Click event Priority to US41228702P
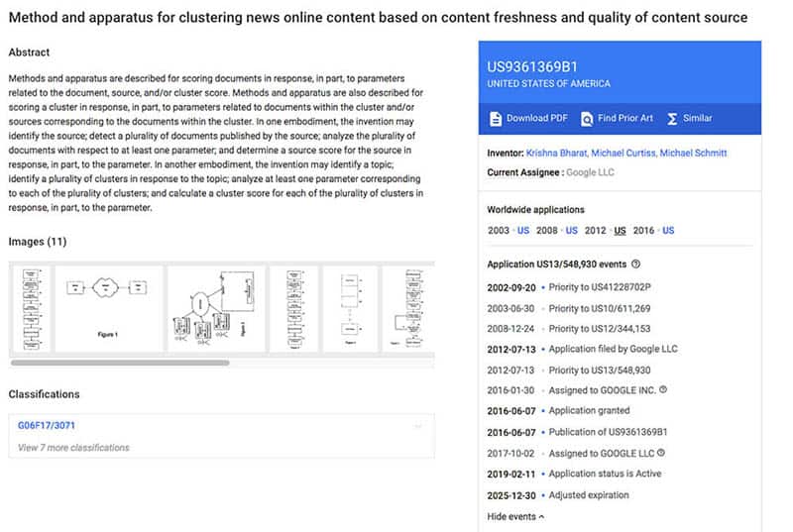 tap(600, 287)
